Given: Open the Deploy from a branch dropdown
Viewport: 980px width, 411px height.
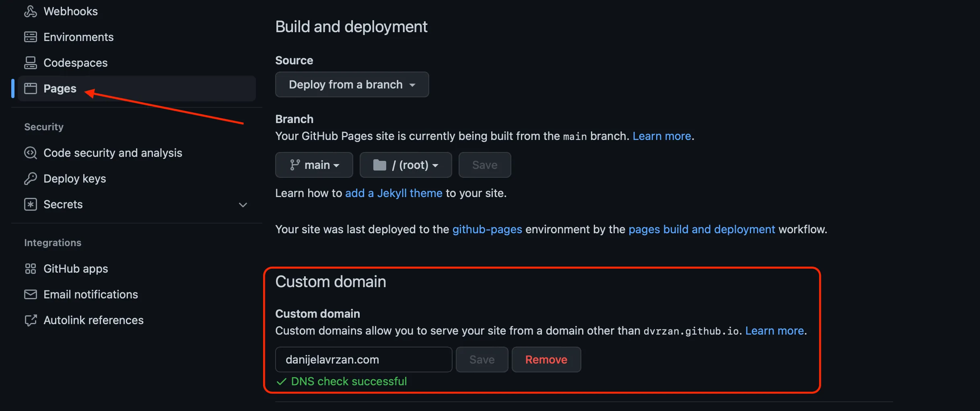Looking at the screenshot, I should (352, 84).
